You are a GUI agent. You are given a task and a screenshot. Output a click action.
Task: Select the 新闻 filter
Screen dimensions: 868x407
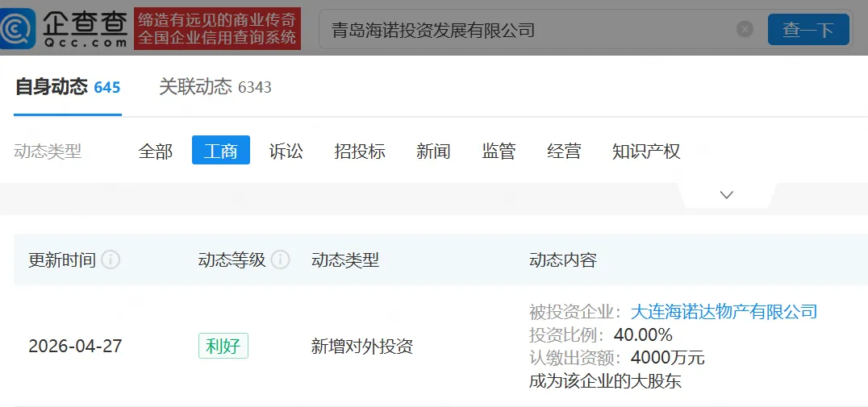tap(433, 151)
